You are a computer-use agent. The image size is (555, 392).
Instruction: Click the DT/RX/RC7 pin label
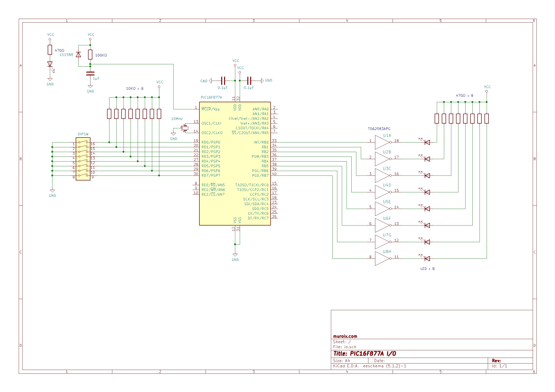pos(258,218)
